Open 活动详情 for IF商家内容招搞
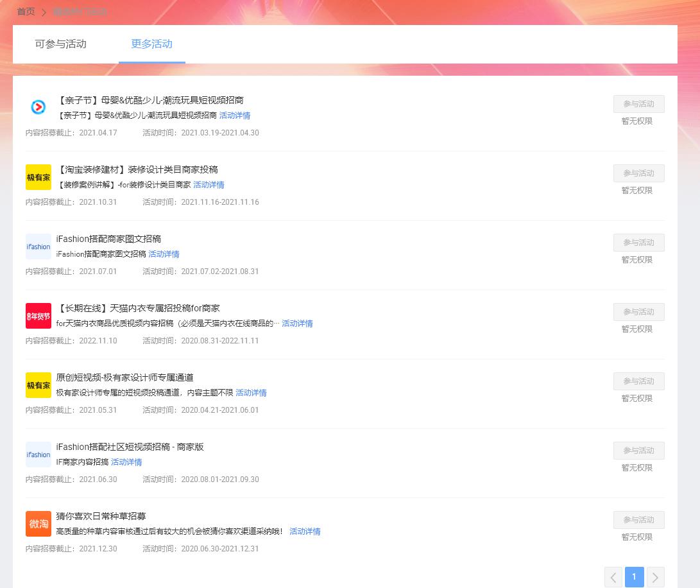Screen dimensions: 700x588 [x=126, y=462]
